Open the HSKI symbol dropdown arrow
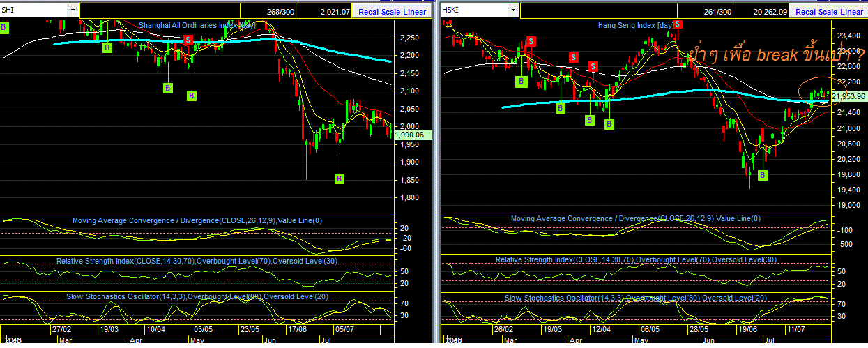 tap(515, 10)
